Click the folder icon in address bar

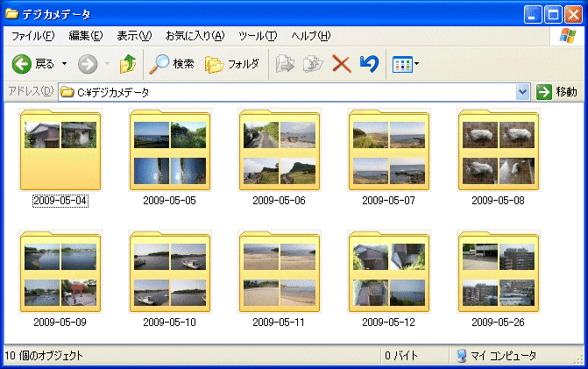pos(67,92)
